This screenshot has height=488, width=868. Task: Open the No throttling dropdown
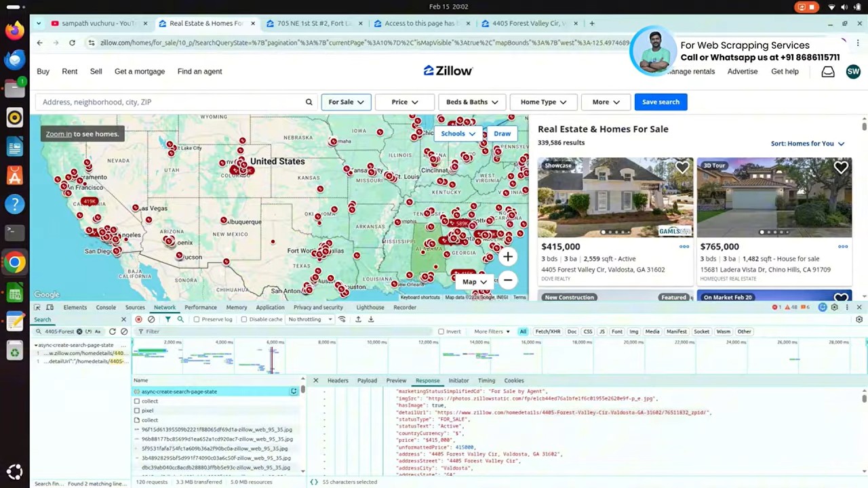coord(310,319)
